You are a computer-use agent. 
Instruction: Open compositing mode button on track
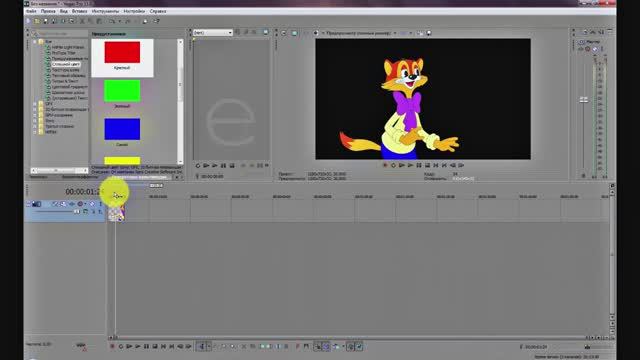[x=85, y=211]
